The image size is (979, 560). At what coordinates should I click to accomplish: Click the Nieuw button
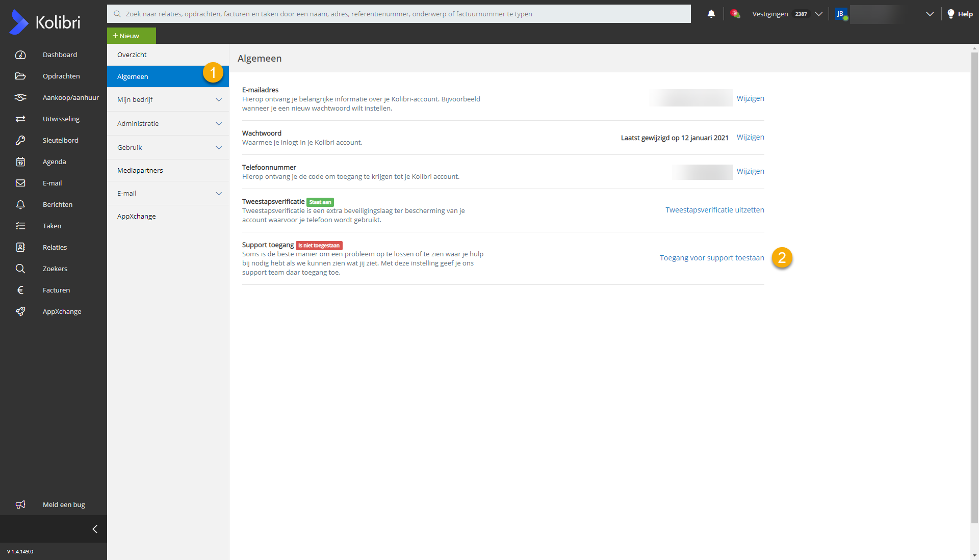(131, 36)
